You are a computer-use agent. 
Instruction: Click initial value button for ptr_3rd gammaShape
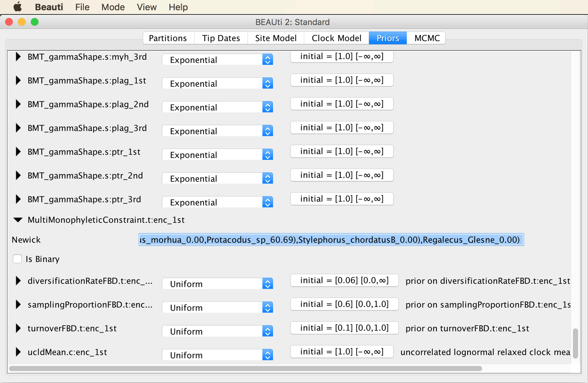[x=342, y=199]
